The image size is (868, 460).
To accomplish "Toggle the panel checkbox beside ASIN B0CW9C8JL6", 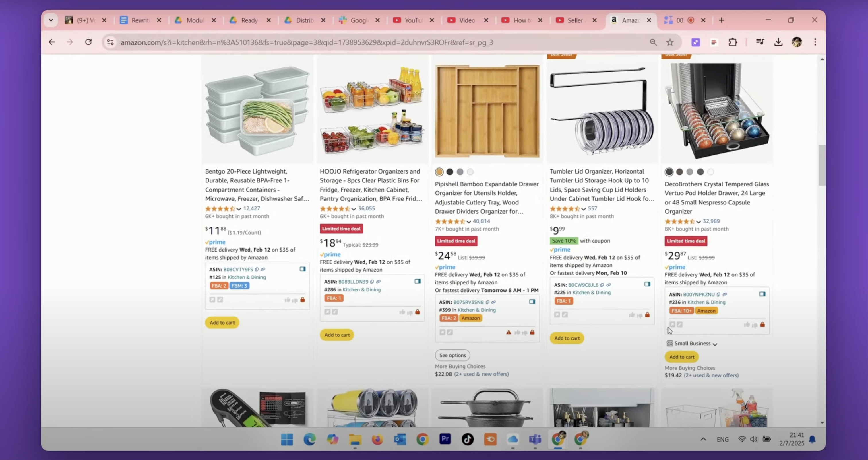I will 647,284.
